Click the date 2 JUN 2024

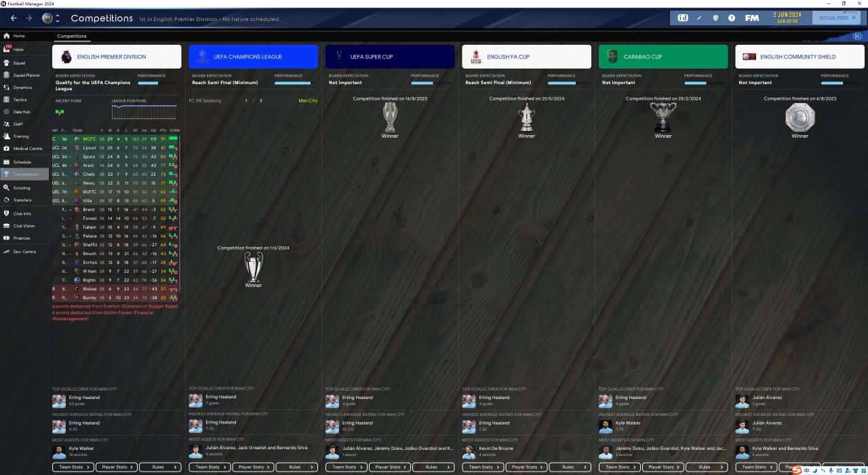coord(787,14)
